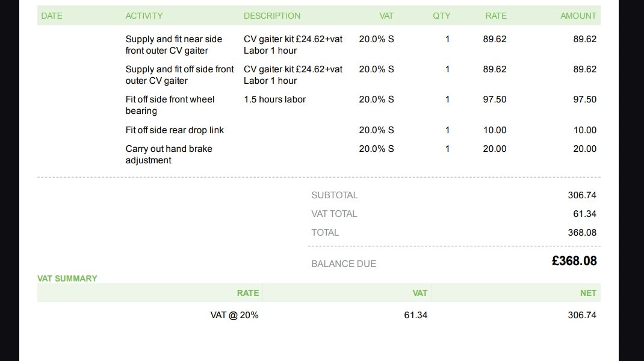Image resolution: width=644 pixels, height=361 pixels.
Task: Click the NET value 306.74 in VAT summary
Action: (x=582, y=315)
